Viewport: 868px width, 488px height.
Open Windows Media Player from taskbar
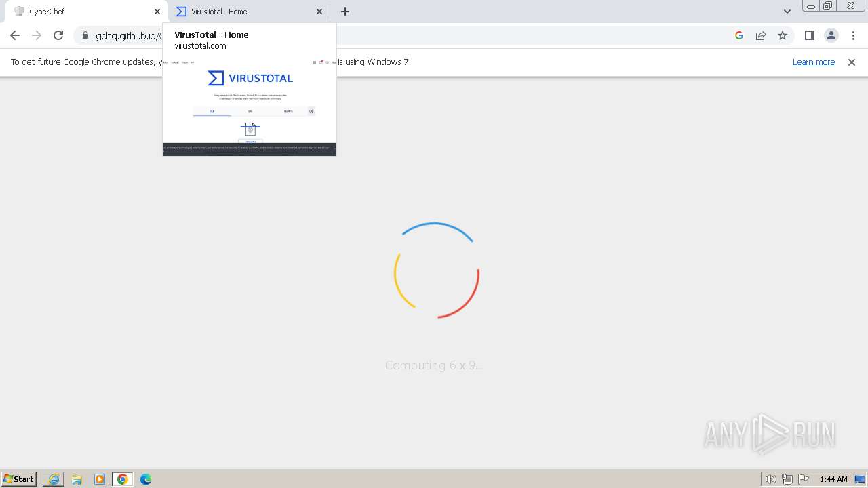pyautogui.click(x=100, y=479)
